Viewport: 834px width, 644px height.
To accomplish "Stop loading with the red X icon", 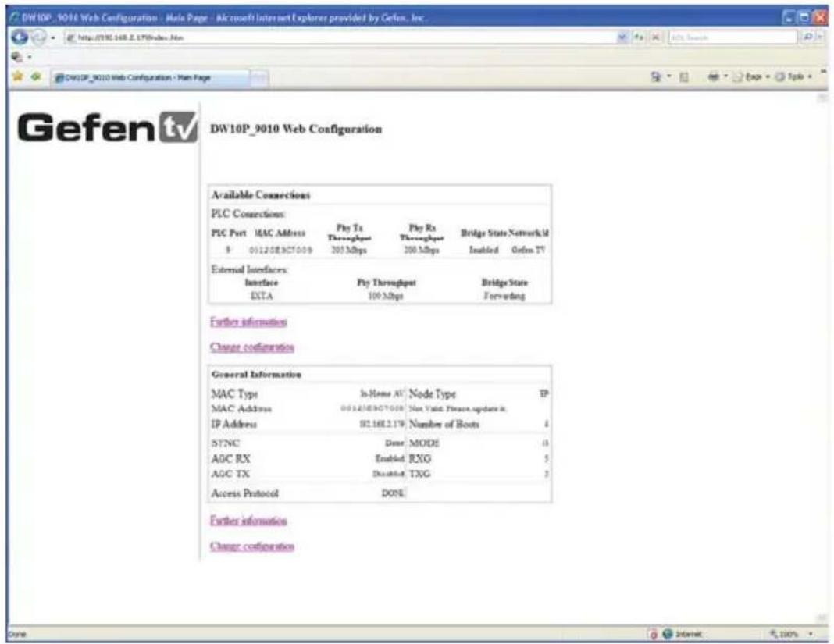I will tap(656, 37).
